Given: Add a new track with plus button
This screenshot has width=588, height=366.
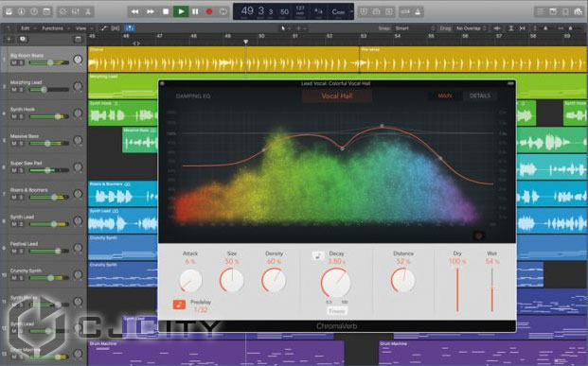Looking at the screenshot, I should (x=9, y=40).
